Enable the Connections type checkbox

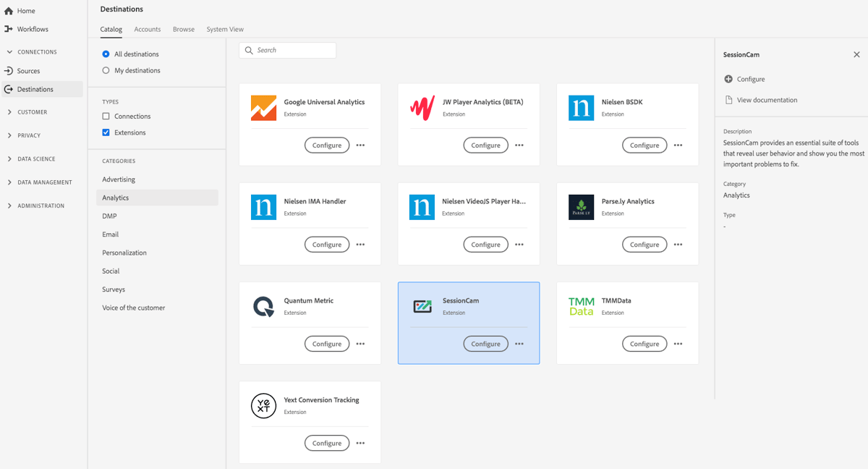(105, 115)
